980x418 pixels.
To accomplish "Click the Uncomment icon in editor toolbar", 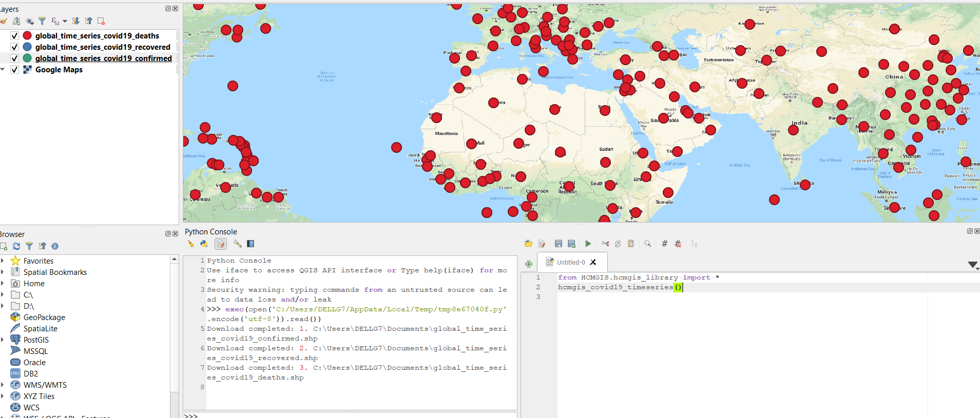I will click(x=678, y=244).
